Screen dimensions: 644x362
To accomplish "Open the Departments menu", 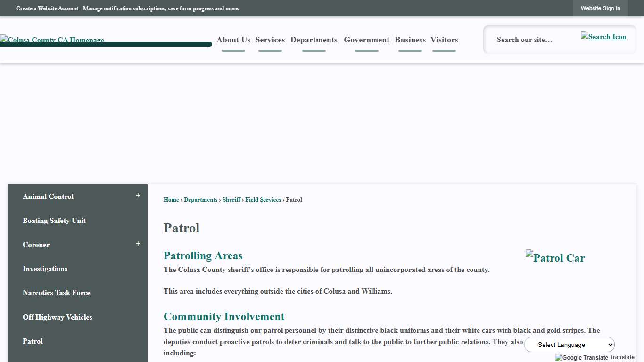I will coord(314,40).
